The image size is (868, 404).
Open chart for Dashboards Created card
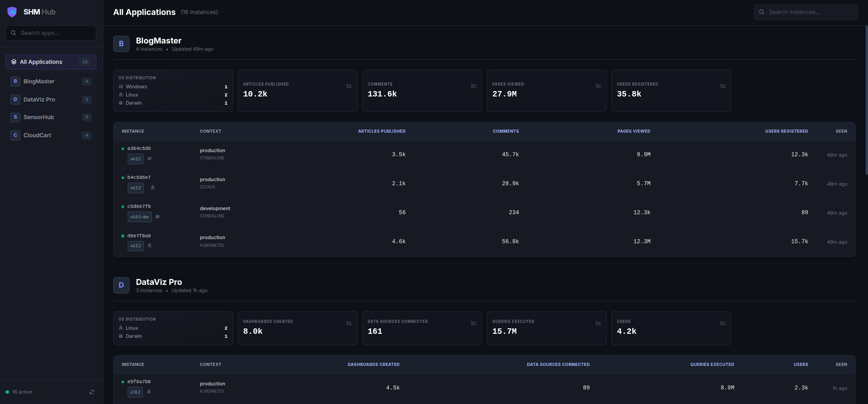[349, 323]
